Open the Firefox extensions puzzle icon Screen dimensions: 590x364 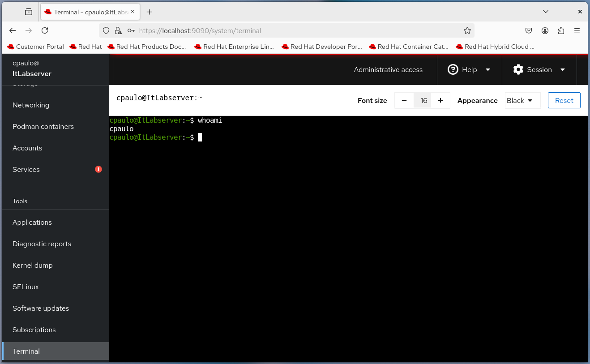[561, 30]
